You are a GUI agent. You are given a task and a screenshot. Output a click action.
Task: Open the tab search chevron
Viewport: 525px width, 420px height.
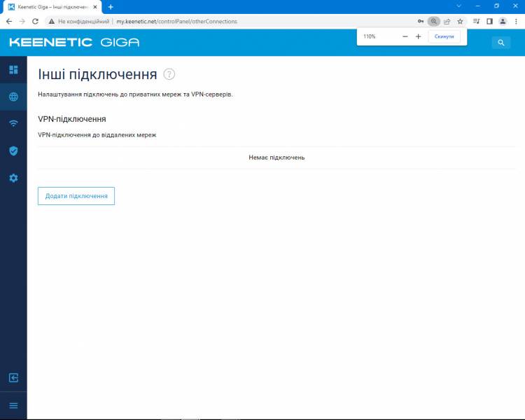click(x=459, y=6)
